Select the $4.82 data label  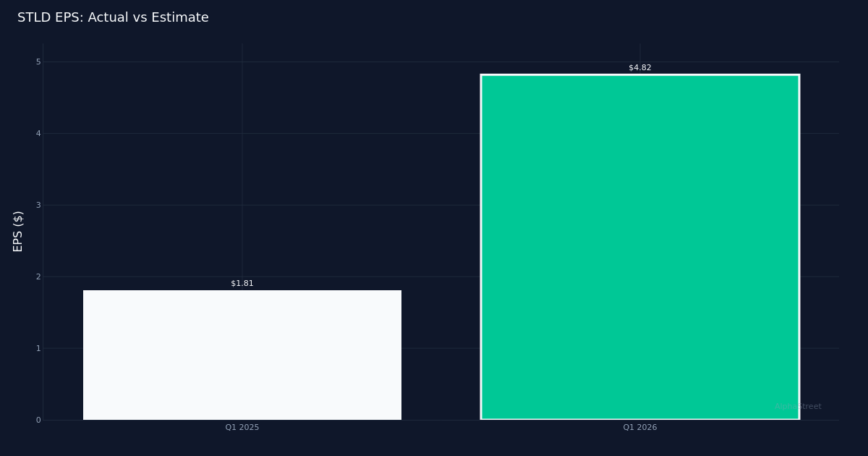[639, 68]
